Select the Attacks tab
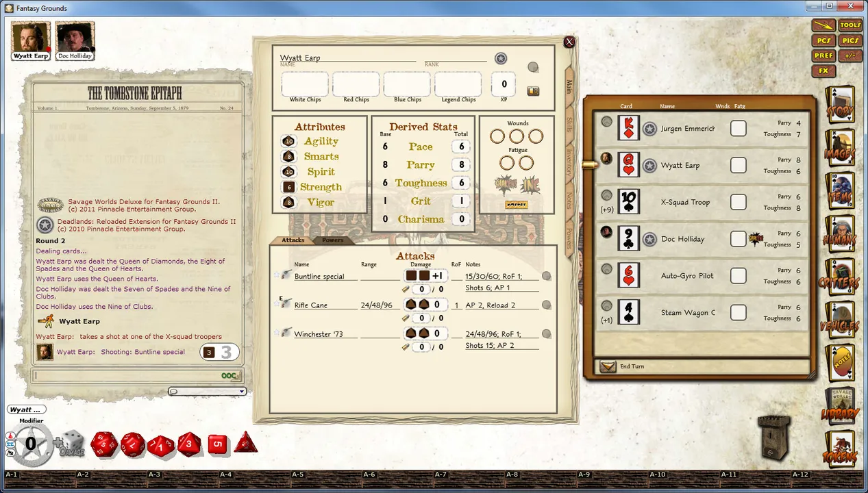Viewport: 868px width, 493px height. 293,240
